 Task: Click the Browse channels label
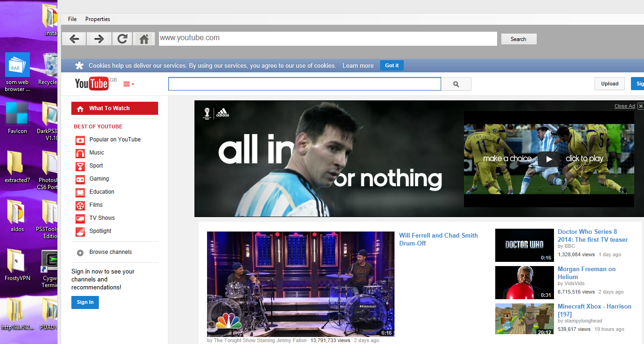click(x=111, y=252)
